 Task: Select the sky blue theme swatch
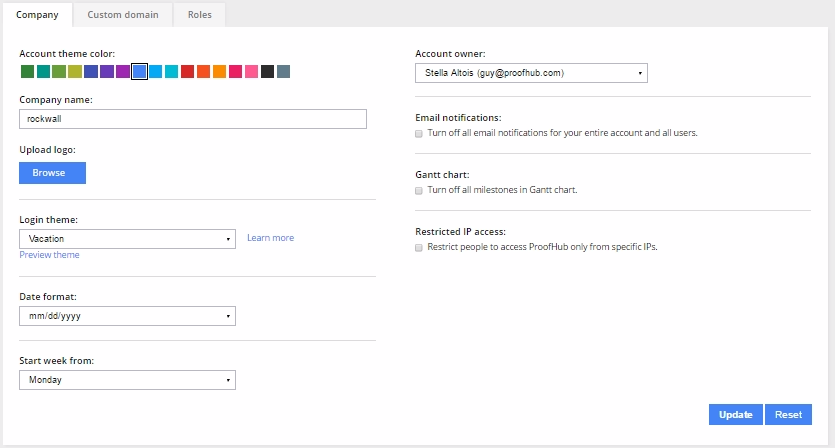click(155, 71)
